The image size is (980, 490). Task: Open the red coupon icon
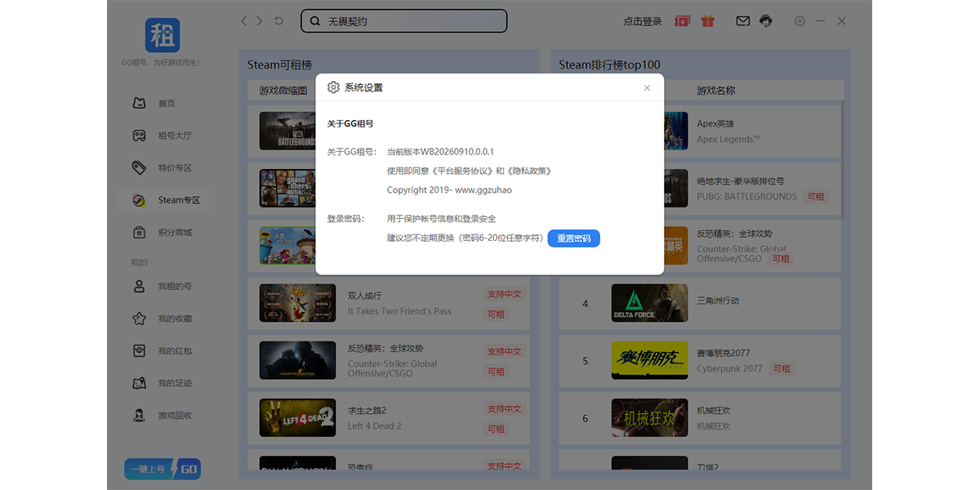[682, 21]
